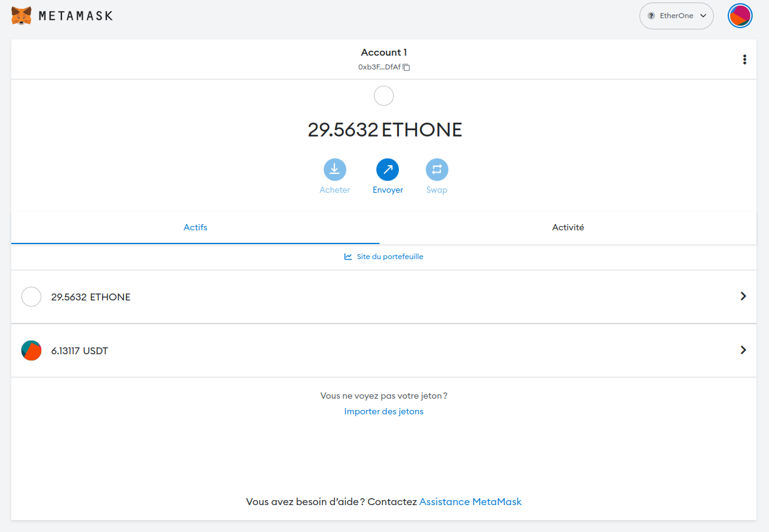This screenshot has width=769, height=532.
Task: Switch to the Actifs tab
Action: 195,227
